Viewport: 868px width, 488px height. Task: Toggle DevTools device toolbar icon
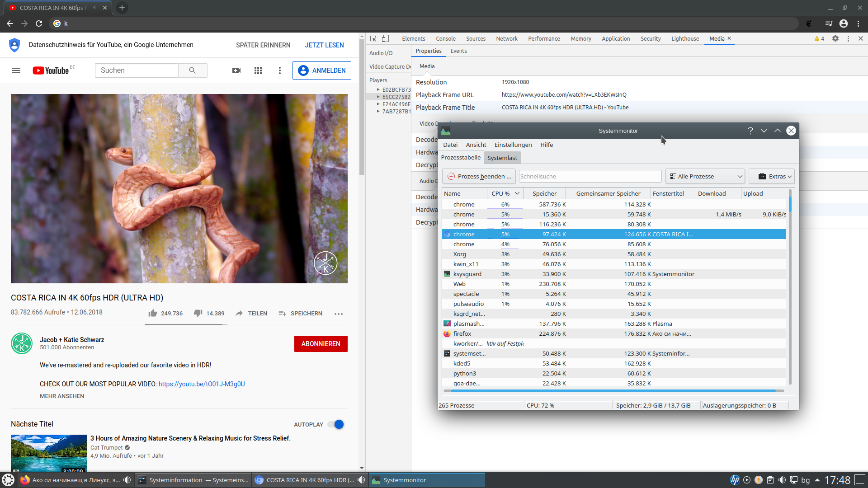click(x=385, y=39)
